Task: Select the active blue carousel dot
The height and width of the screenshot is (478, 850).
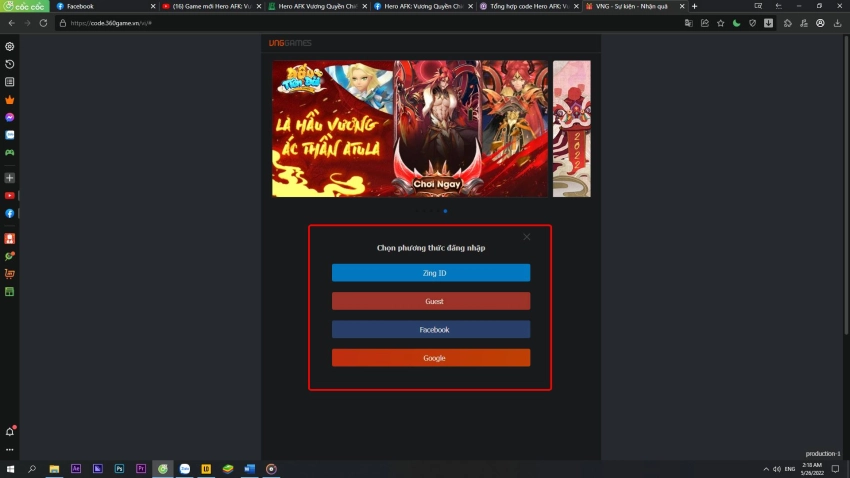Action: point(446,211)
